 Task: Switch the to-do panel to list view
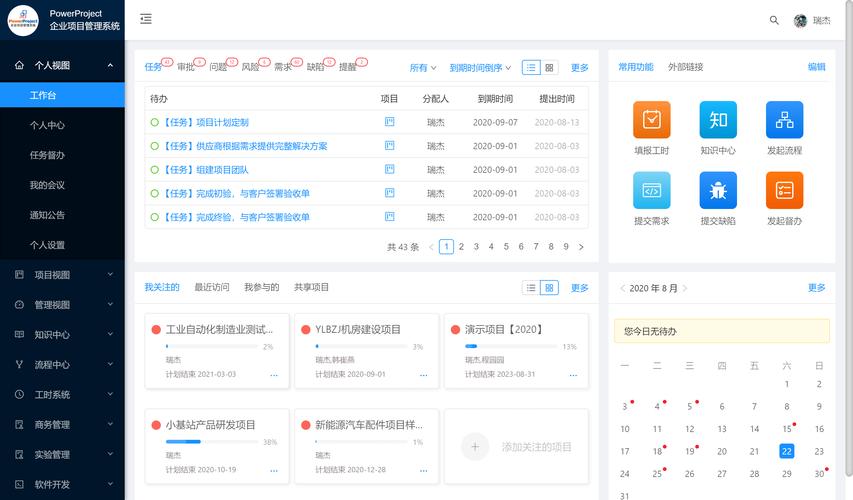pos(531,67)
